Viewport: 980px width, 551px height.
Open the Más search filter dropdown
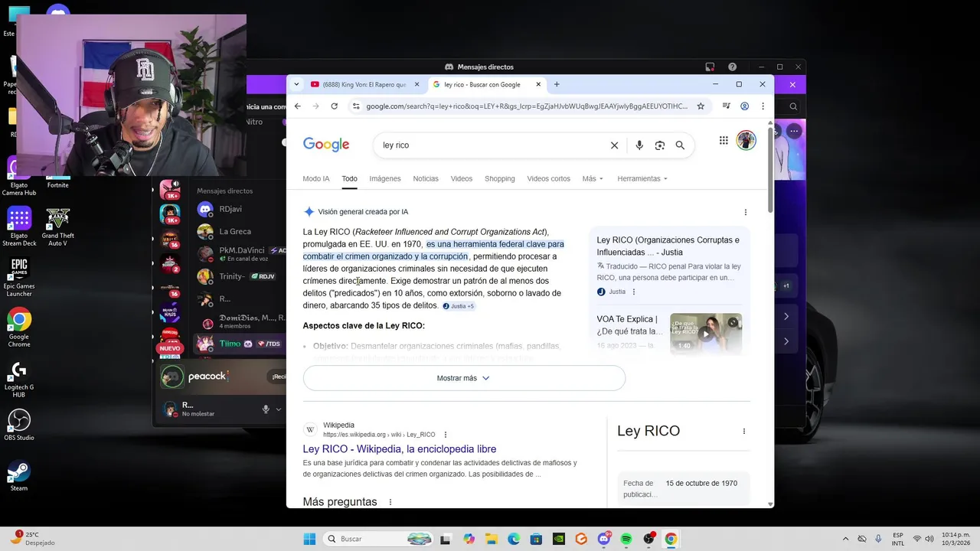click(592, 178)
